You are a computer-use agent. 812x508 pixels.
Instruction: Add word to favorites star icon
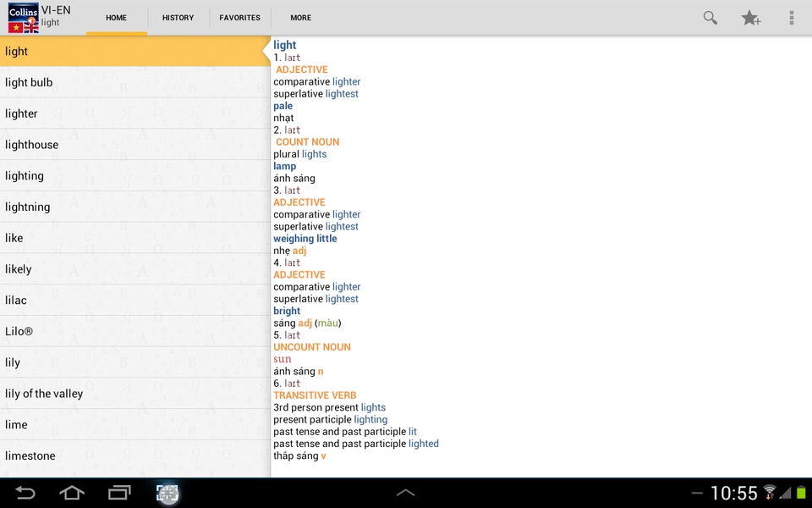[750, 18]
